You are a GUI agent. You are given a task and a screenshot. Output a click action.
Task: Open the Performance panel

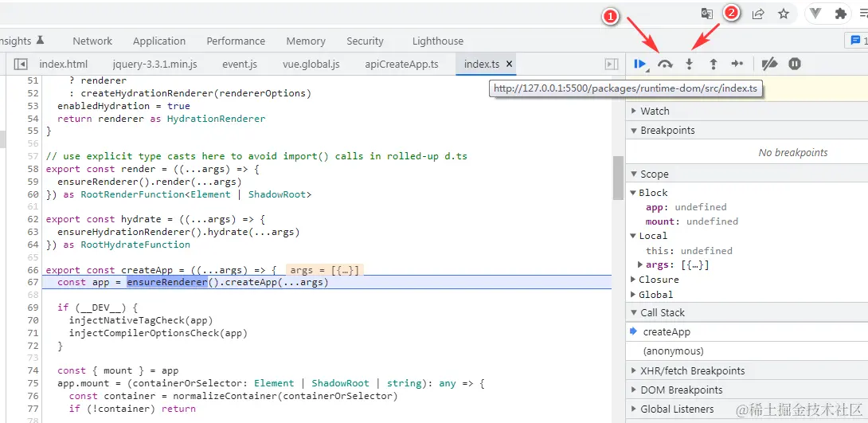236,41
